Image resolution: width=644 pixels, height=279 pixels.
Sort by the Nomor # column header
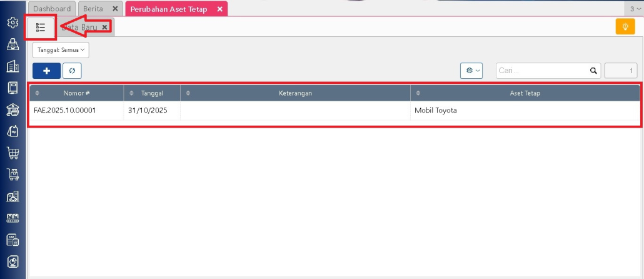[x=76, y=93]
